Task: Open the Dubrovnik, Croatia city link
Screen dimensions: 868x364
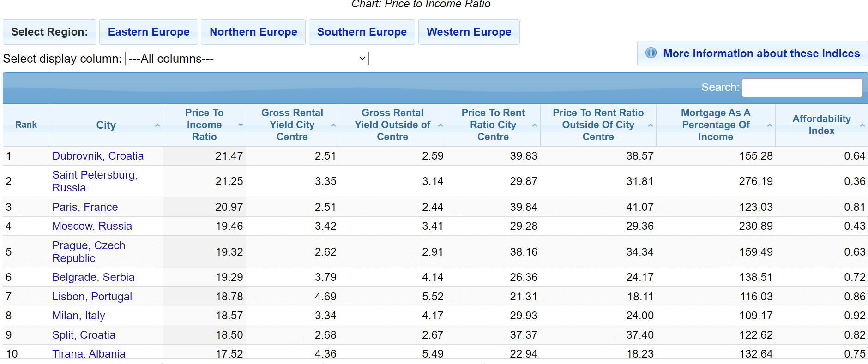Action: coord(98,156)
